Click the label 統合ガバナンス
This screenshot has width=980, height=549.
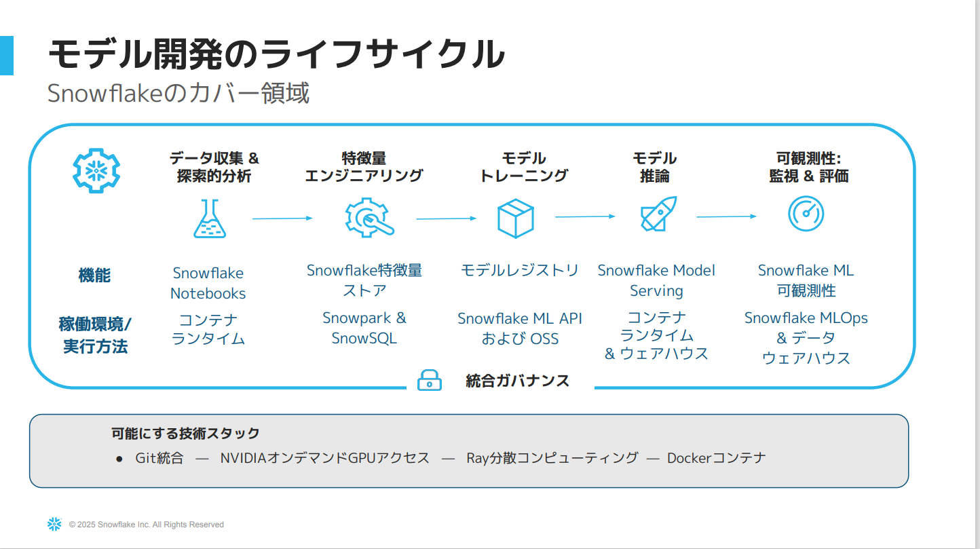[518, 381]
